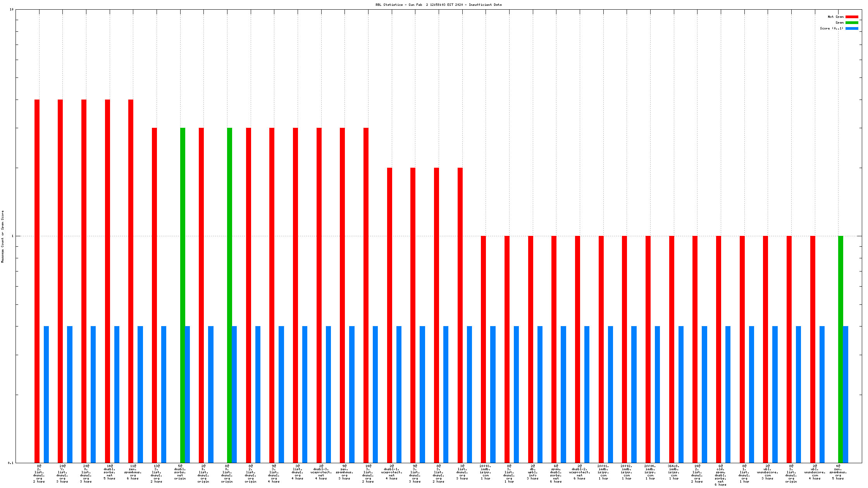This screenshot has height=488, width=868.
Task: Click the blue Score legend swatch
Action: [852, 28]
